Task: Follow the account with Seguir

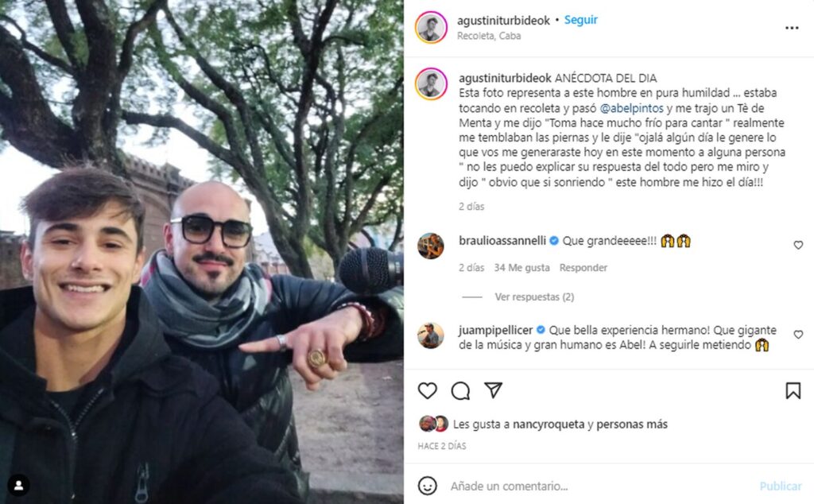Action: pyautogui.click(x=581, y=20)
